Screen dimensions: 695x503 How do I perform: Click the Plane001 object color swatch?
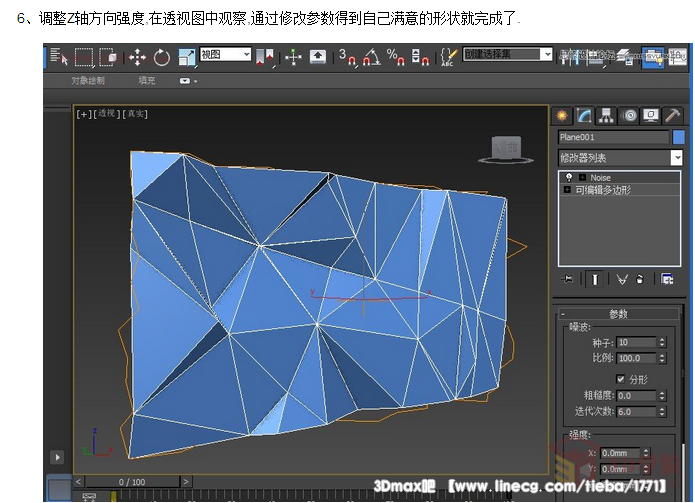679,137
